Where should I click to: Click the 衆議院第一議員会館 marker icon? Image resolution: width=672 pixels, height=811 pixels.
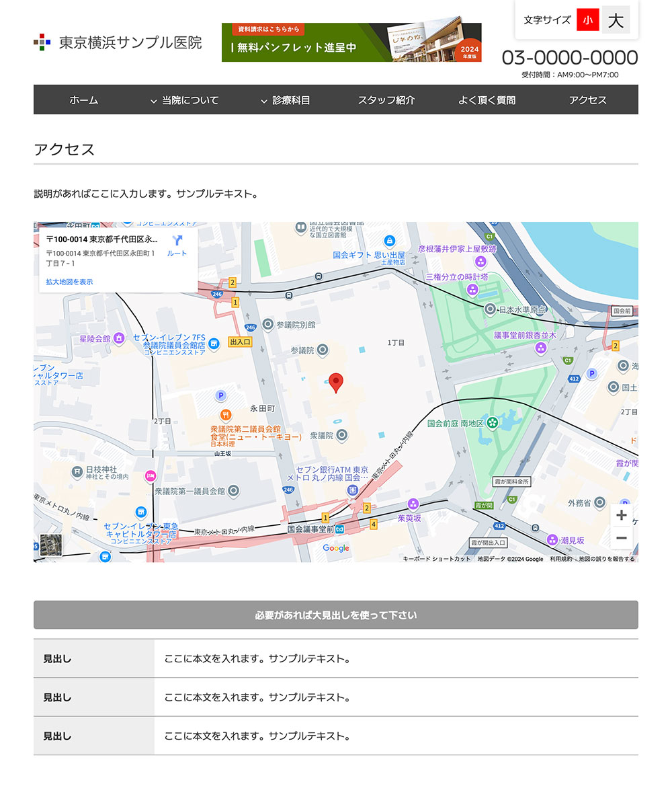click(233, 491)
